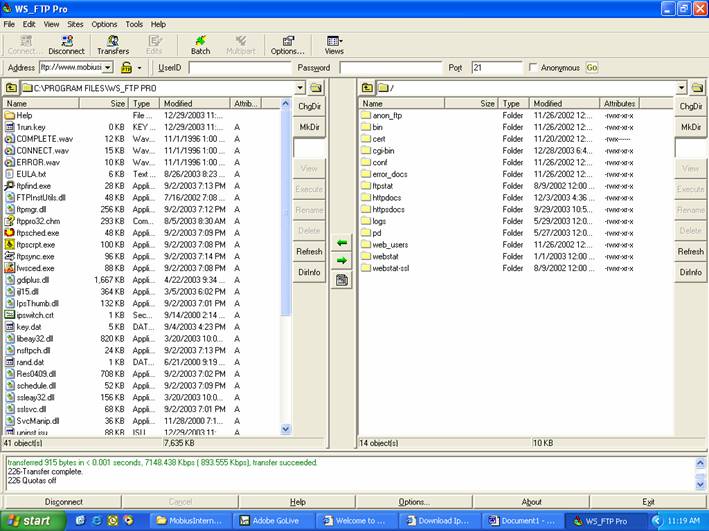Click the Batch toolbar icon
This screenshot has height=531, width=709.
[x=200, y=45]
